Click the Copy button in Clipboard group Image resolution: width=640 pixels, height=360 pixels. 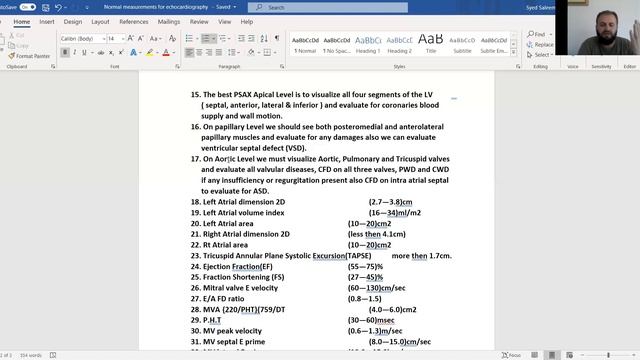pyautogui.click(x=18, y=46)
